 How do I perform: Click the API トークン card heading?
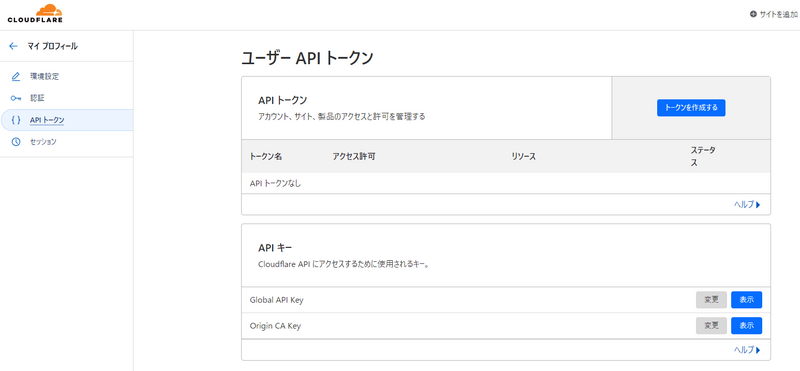[x=282, y=100]
